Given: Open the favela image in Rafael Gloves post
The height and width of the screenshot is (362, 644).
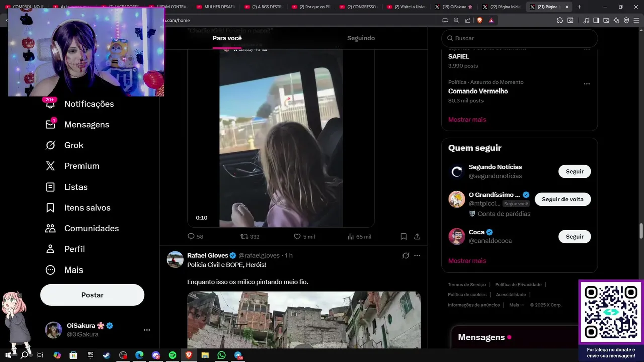Looking at the screenshot, I should 304,320.
